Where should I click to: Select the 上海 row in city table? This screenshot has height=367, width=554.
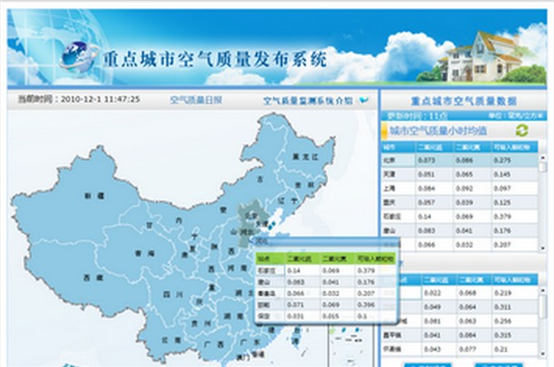pos(459,188)
